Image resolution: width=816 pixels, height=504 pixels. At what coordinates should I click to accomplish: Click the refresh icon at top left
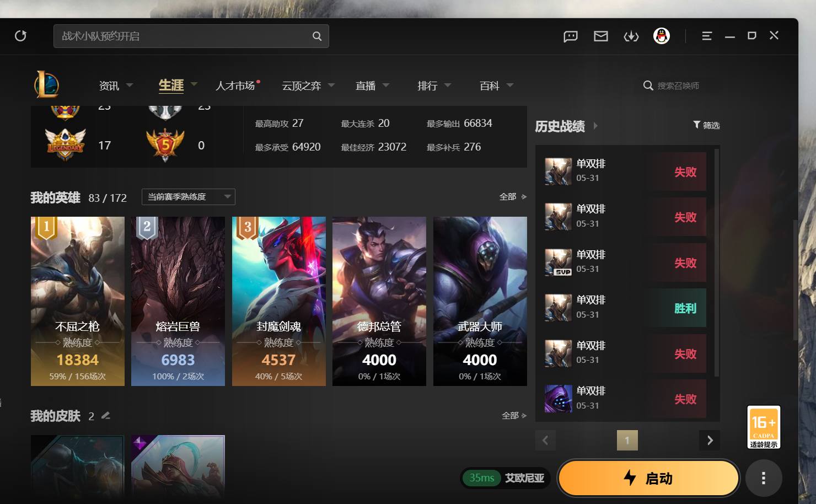click(20, 36)
